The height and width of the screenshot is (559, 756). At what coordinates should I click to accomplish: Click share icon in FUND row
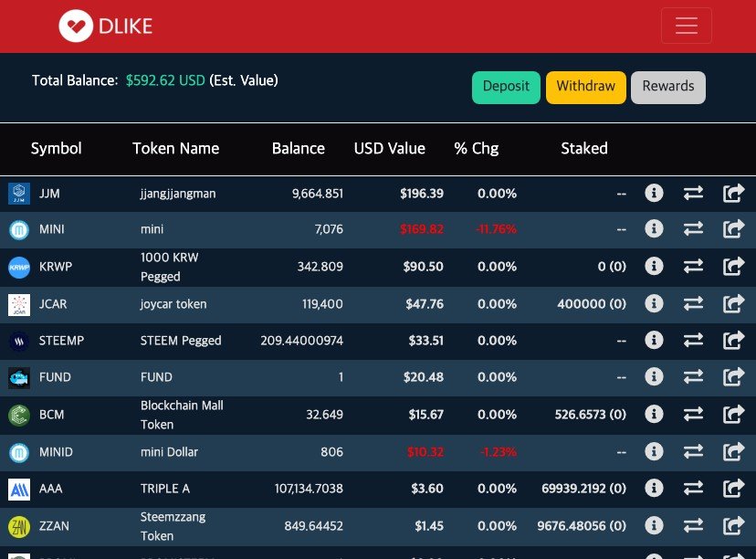[733, 376]
